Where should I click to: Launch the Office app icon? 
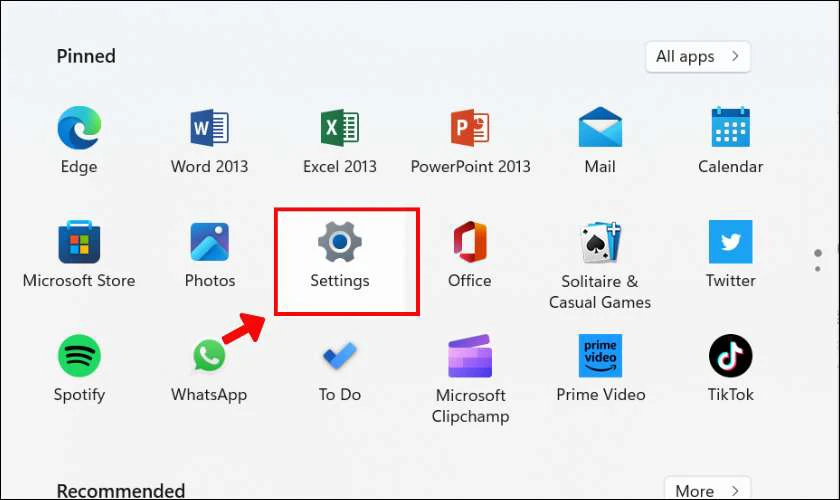(470, 242)
